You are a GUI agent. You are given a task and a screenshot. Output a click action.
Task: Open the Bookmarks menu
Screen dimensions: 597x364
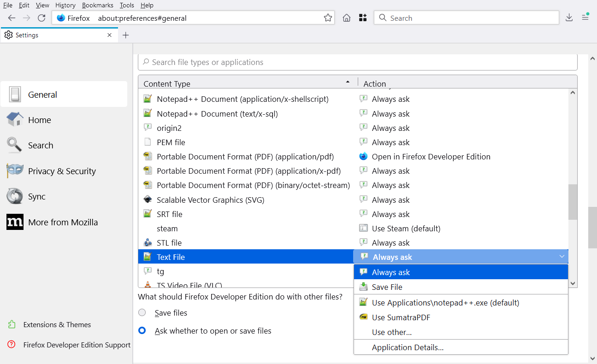[98, 5]
